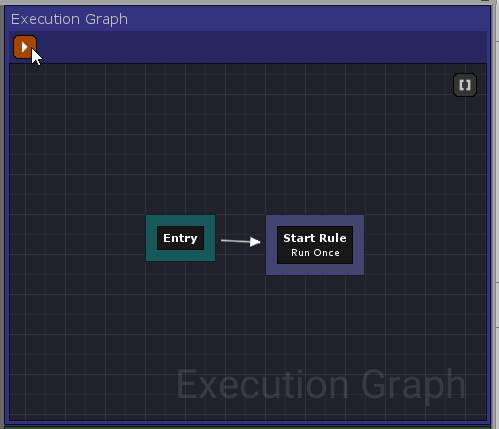
Task: Click the empty toolbar strip beside the play button
Action: coord(260,47)
